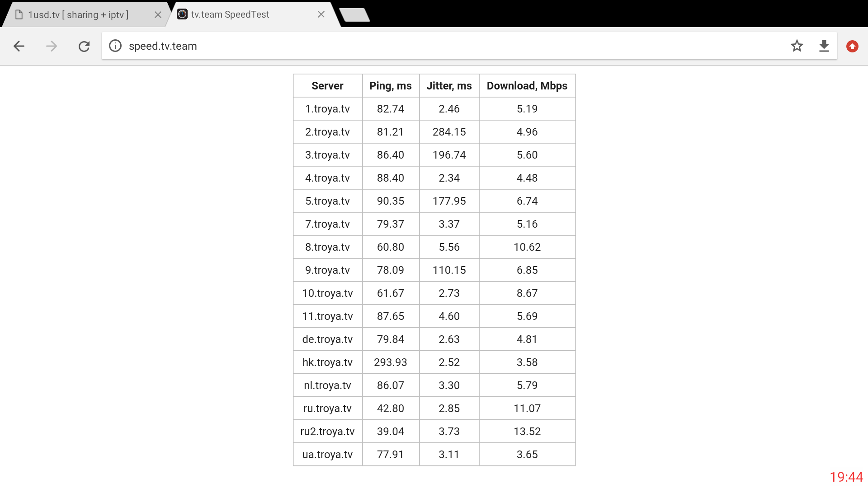Click the ru2.troya.tv server cell

click(327, 432)
